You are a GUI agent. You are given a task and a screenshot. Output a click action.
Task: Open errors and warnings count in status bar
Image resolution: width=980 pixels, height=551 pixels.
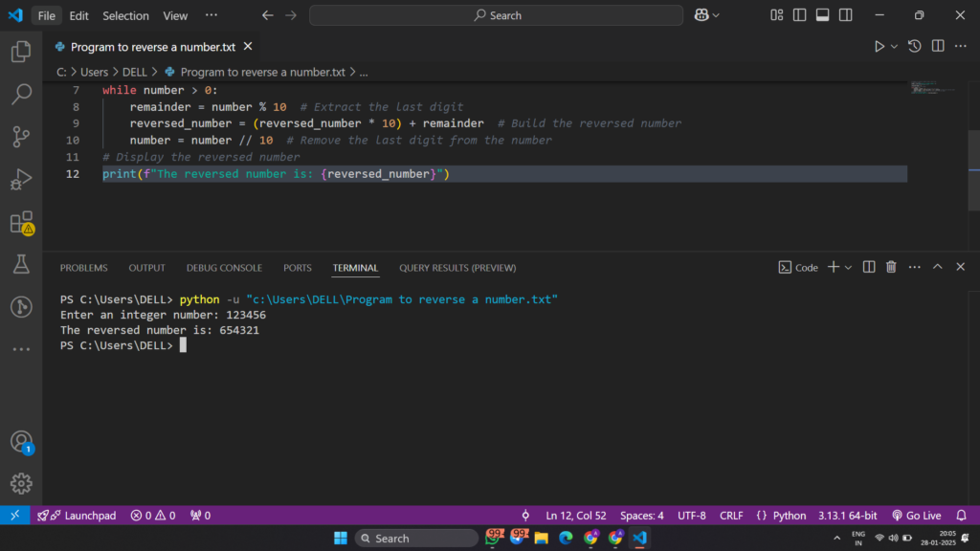point(153,516)
